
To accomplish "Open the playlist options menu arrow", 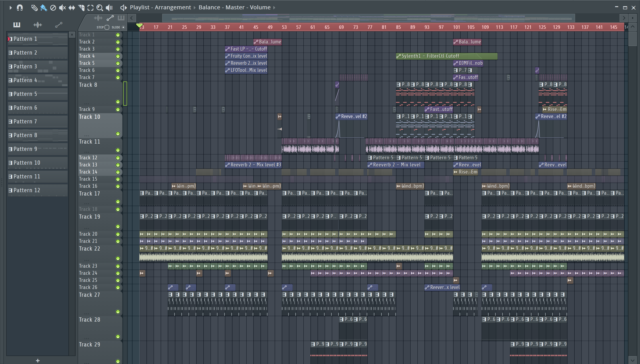I will pyautogui.click(x=10, y=8).
